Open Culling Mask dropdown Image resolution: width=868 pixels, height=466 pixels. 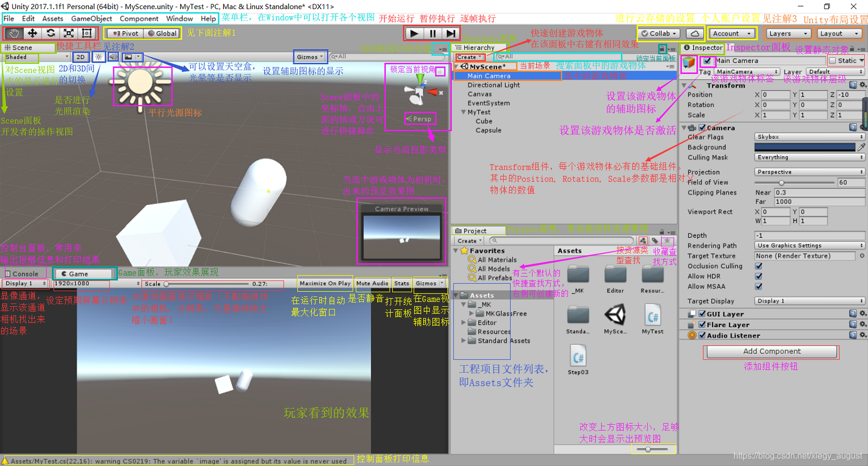[x=810, y=157]
